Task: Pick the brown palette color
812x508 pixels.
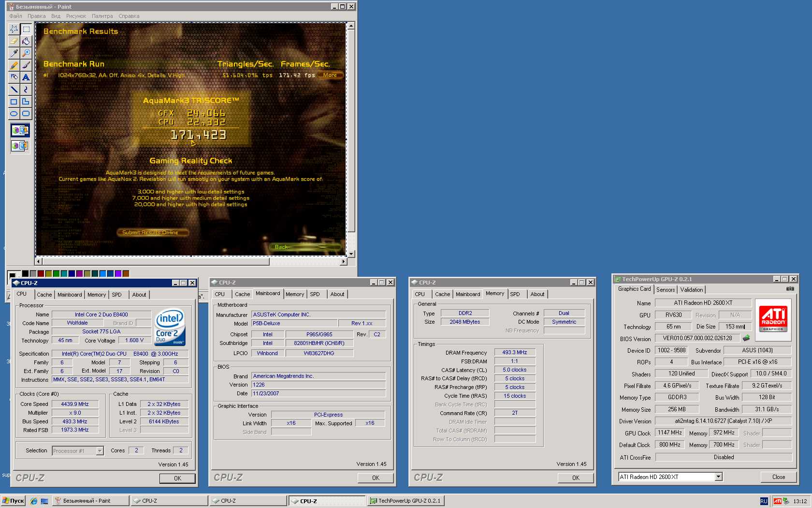Action: (126, 274)
